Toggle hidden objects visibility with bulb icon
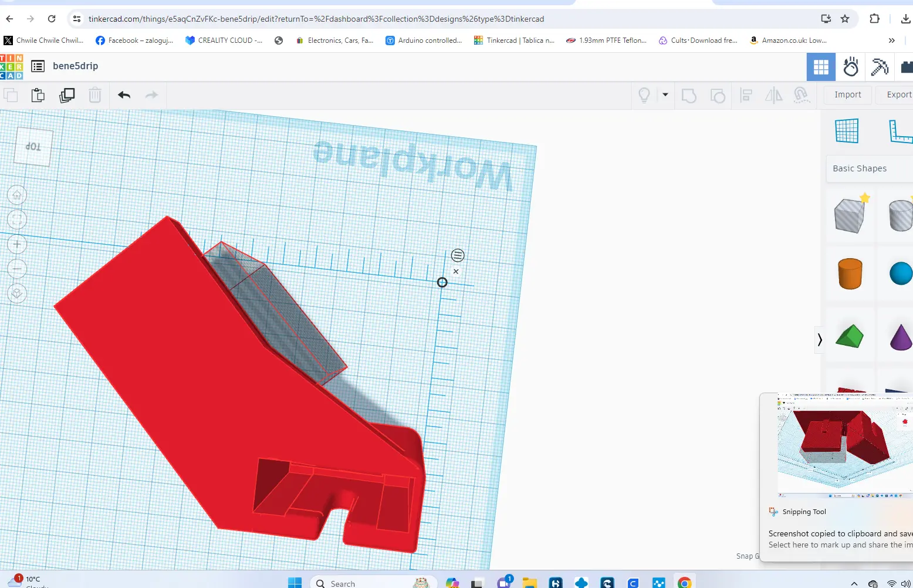Screen dimensions: 913x588 coord(644,94)
